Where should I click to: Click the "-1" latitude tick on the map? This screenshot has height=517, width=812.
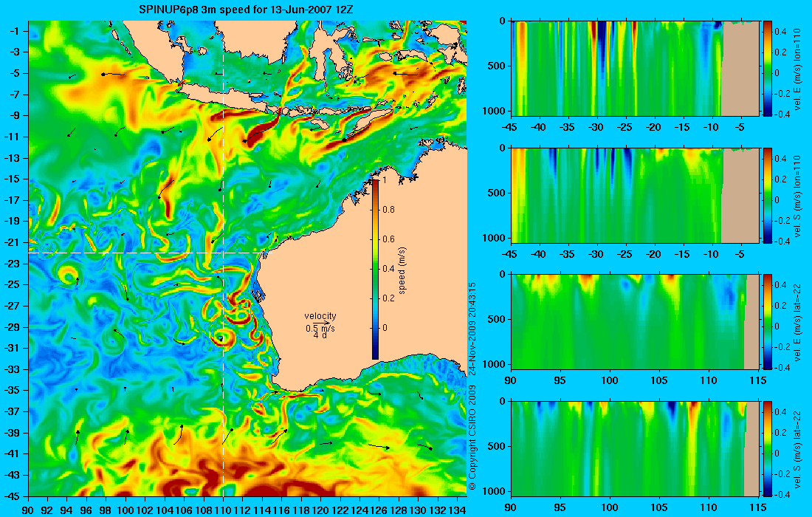16,31
